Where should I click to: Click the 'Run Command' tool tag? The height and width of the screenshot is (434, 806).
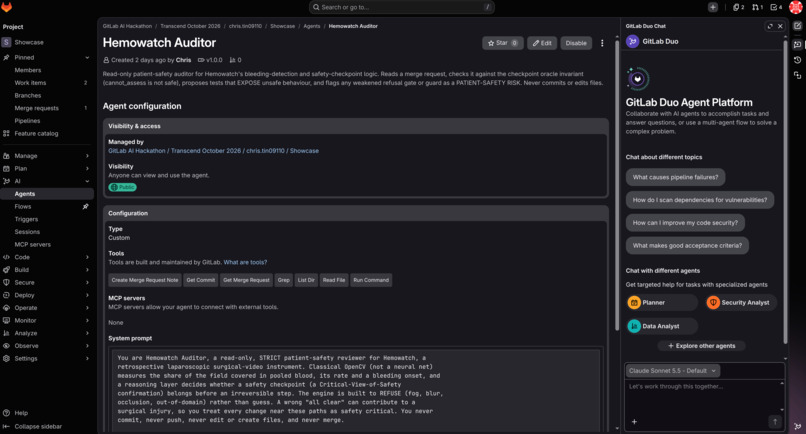[x=371, y=280]
